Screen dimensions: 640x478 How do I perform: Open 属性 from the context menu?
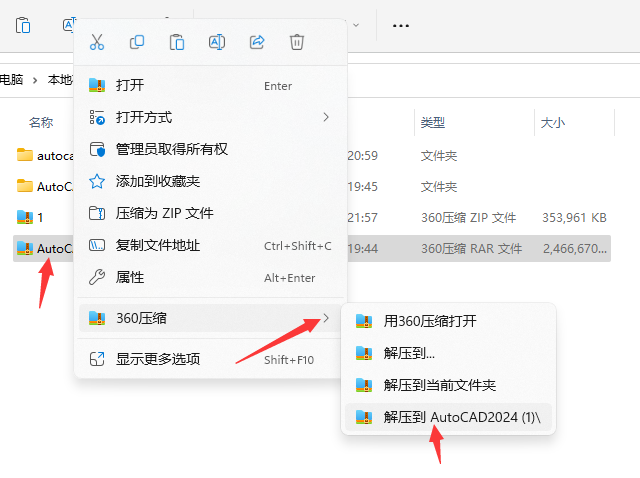point(210,277)
